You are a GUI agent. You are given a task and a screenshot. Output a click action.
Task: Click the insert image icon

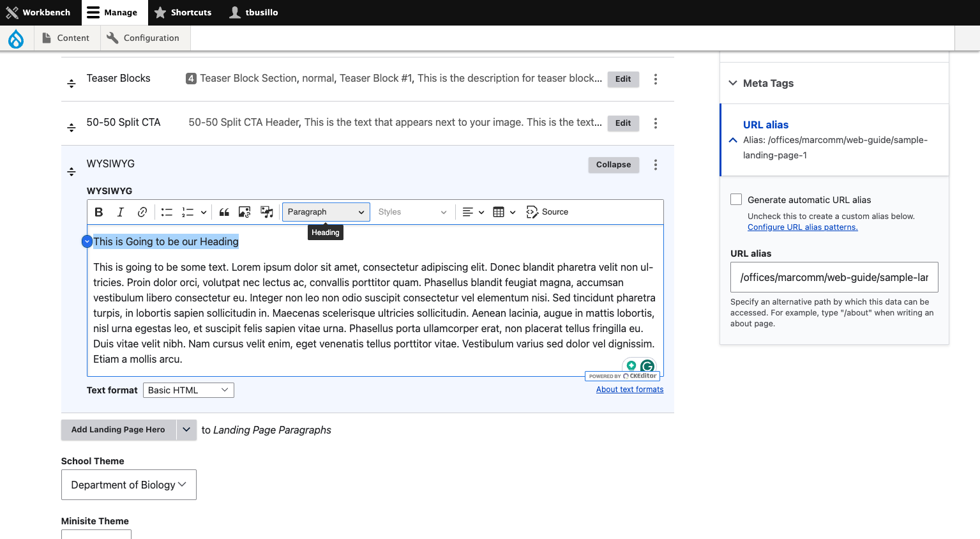(x=245, y=212)
